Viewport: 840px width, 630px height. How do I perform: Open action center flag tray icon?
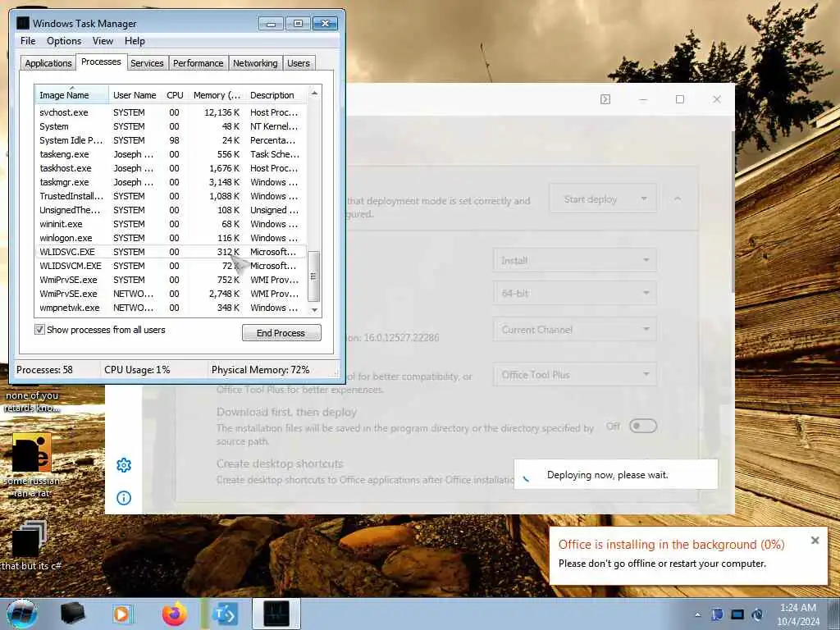coord(717,614)
